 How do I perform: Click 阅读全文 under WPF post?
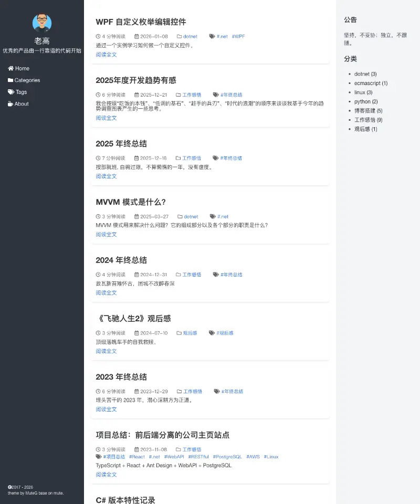(x=106, y=55)
